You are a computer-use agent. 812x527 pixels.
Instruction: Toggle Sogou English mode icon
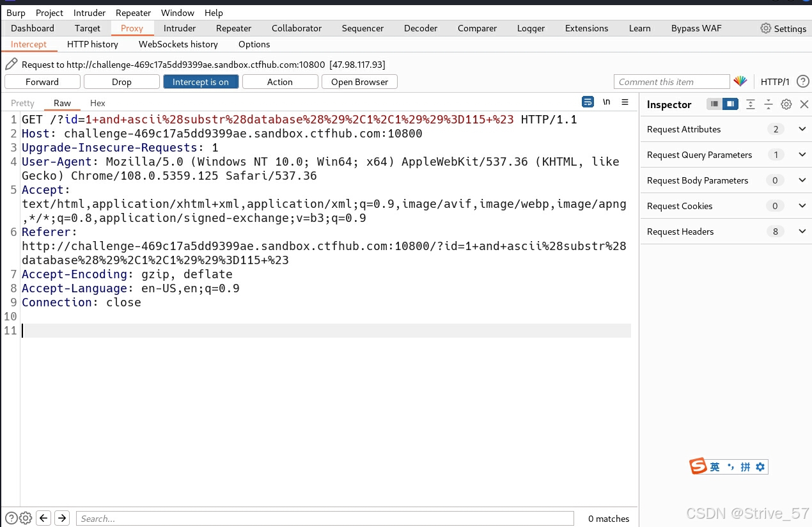click(715, 467)
